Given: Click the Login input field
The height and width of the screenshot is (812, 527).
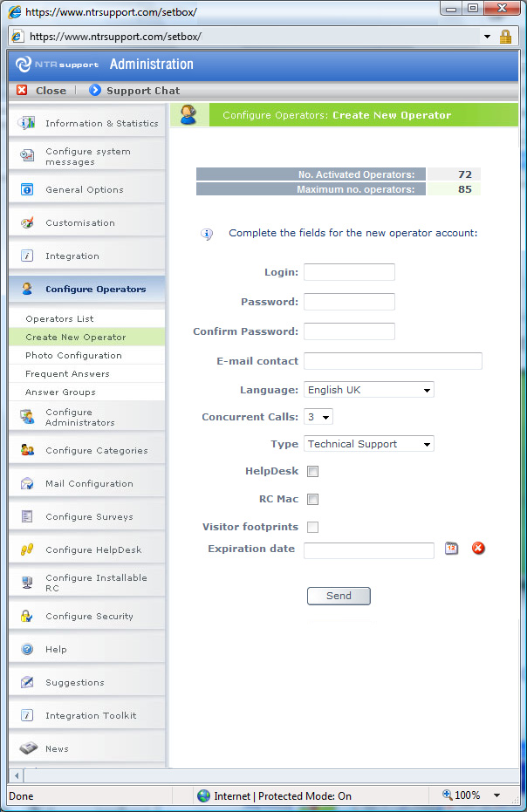Looking at the screenshot, I should [x=349, y=272].
